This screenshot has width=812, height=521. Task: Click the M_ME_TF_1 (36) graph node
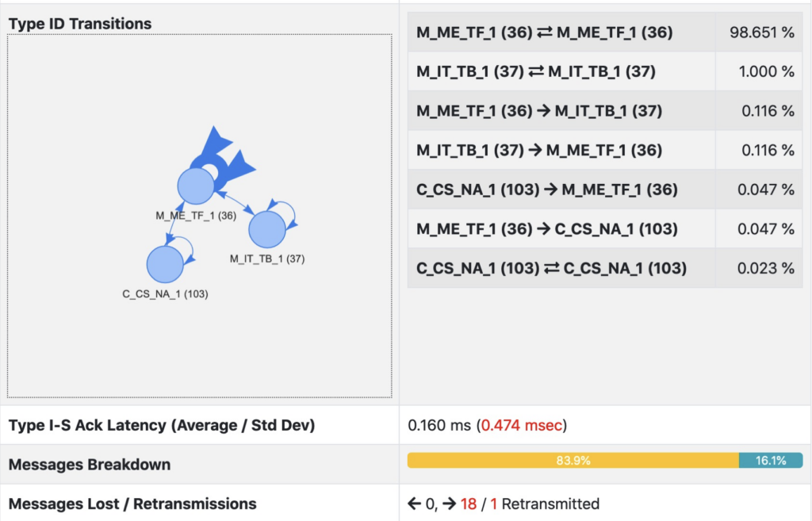tap(196, 186)
